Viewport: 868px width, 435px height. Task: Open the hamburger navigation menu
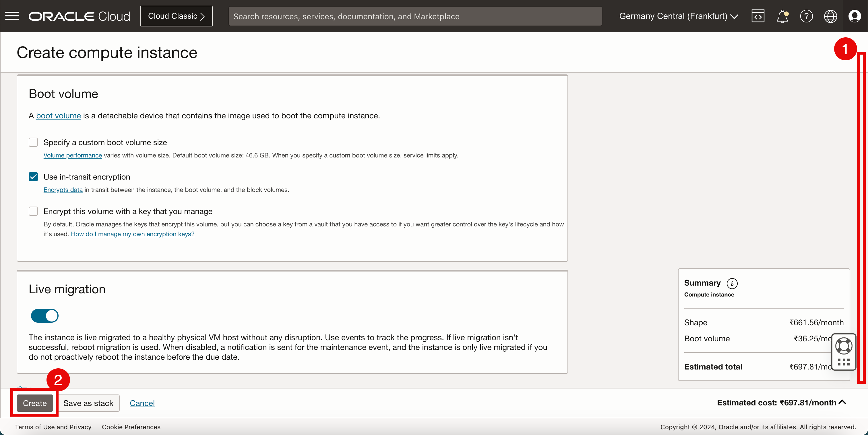pyautogui.click(x=12, y=16)
